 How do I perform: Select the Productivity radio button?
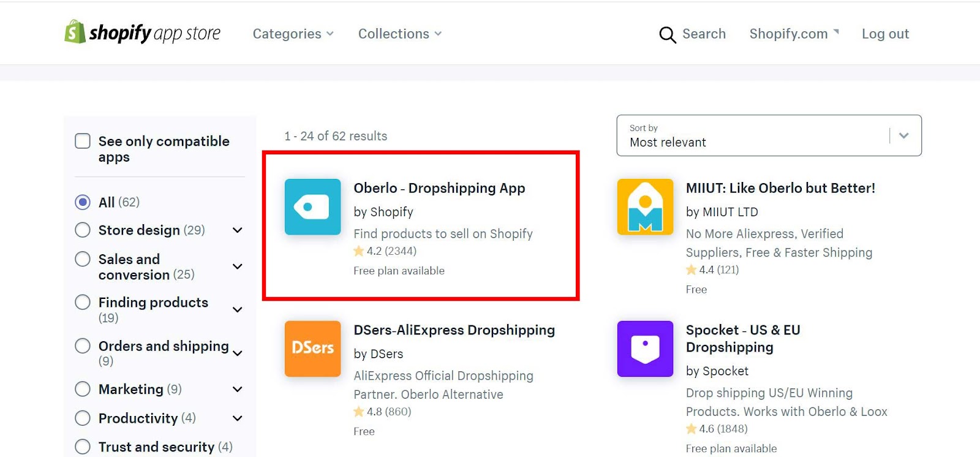click(83, 418)
